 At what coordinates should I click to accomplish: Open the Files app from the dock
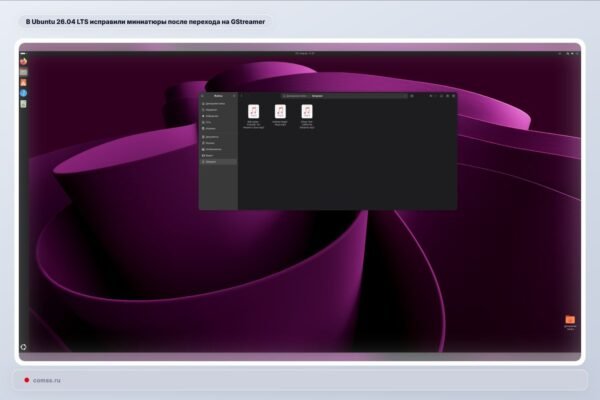pos(23,72)
